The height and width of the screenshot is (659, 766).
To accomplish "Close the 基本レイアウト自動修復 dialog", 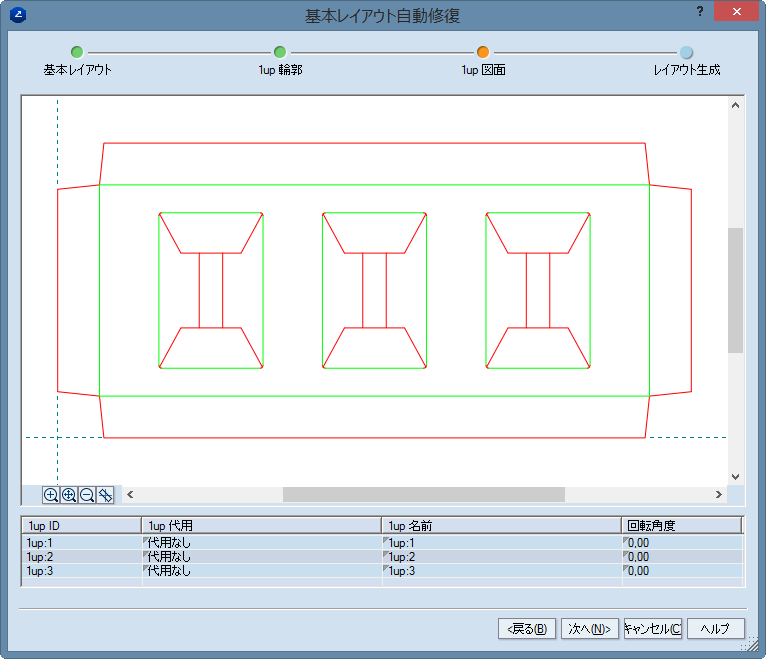I will (736, 11).
